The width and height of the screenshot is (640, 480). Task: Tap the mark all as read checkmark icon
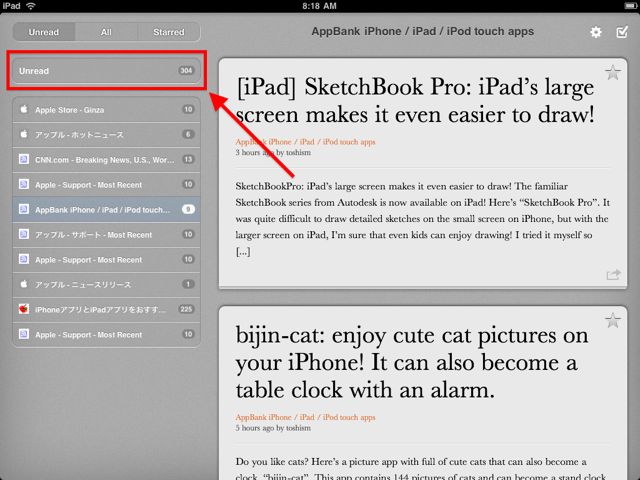point(622,32)
